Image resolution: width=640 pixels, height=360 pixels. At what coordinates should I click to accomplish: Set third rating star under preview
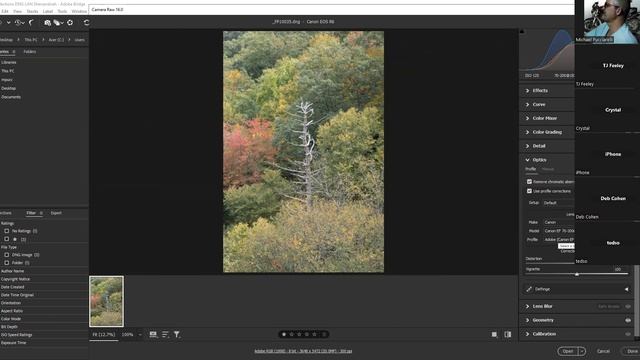299,334
